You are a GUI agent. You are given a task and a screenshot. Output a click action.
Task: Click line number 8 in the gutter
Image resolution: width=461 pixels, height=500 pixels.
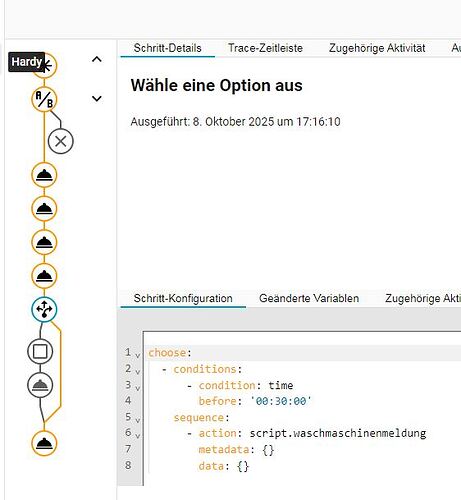128,465
